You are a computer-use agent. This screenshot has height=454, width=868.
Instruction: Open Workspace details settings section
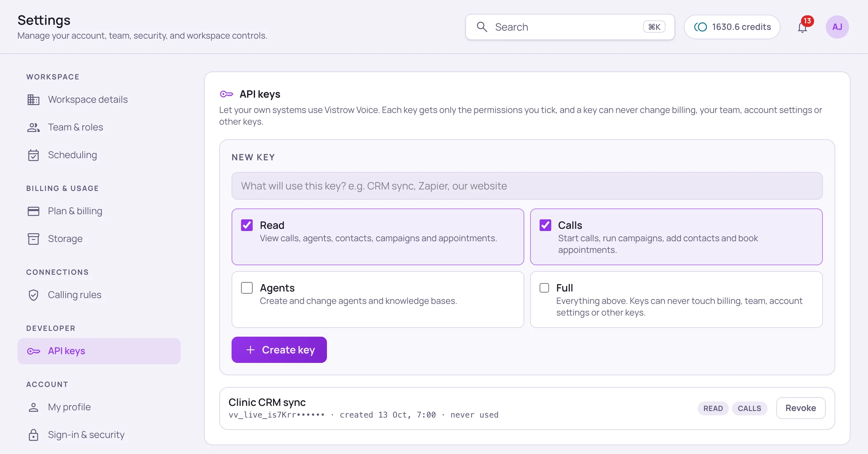(x=99, y=99)
